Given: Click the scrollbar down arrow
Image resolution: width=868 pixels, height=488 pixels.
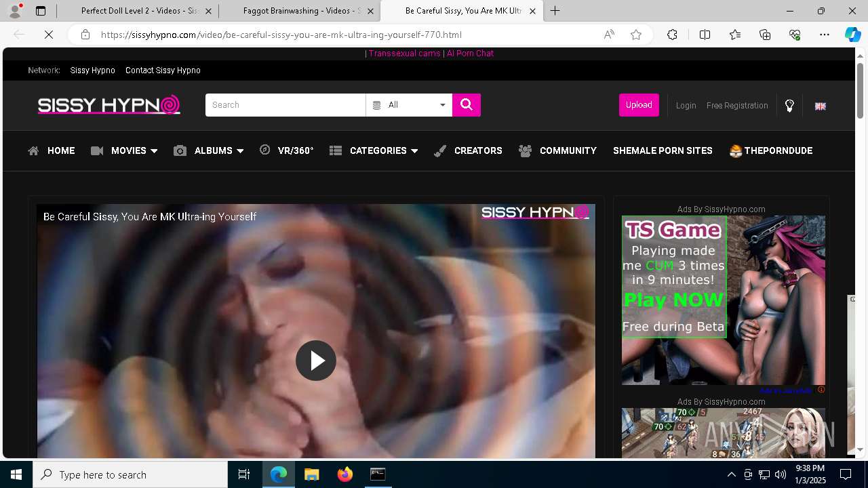Looking at the screenshot, I should (861, 449).
